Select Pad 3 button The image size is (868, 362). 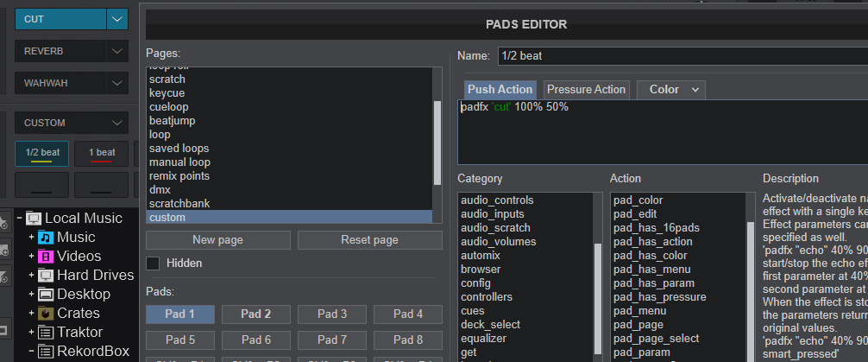[x=332, y=314]
